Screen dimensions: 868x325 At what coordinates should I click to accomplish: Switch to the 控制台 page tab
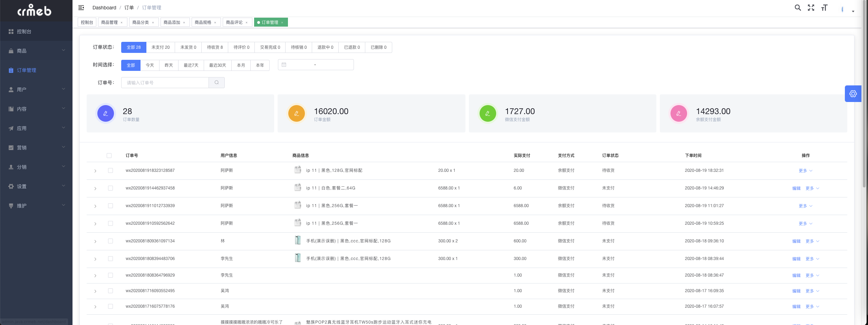[x=87, y=22]
